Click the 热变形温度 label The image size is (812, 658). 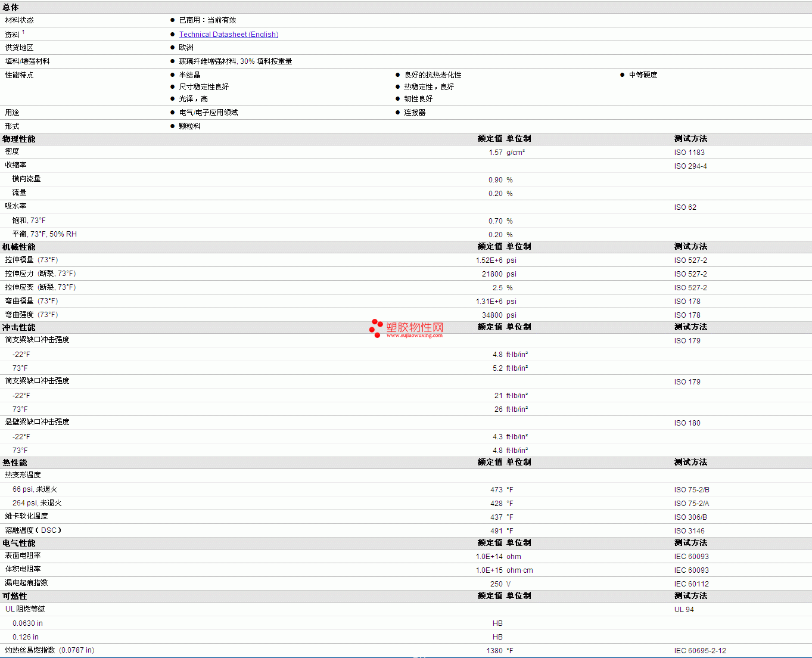23,475
